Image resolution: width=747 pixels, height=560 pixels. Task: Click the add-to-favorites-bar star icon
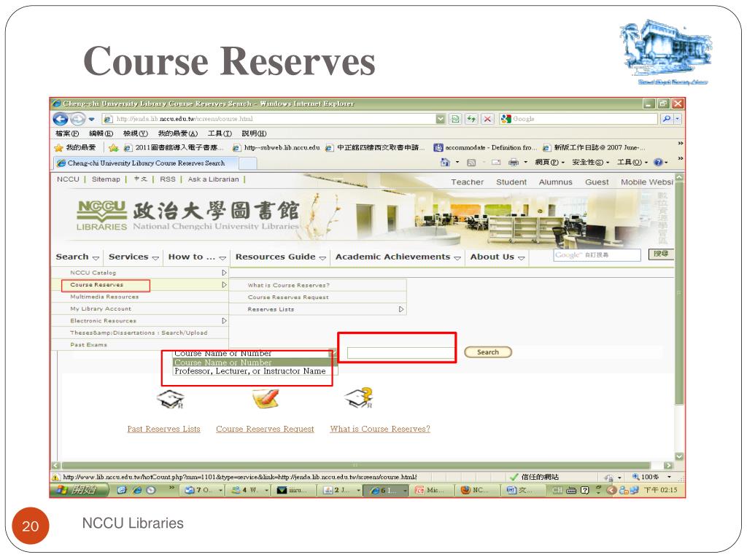click(113, 147)
